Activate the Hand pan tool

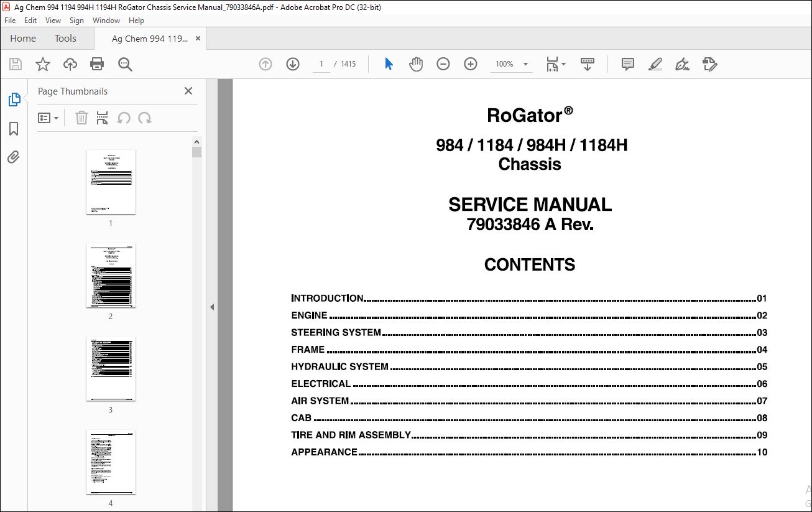[416, 64]
